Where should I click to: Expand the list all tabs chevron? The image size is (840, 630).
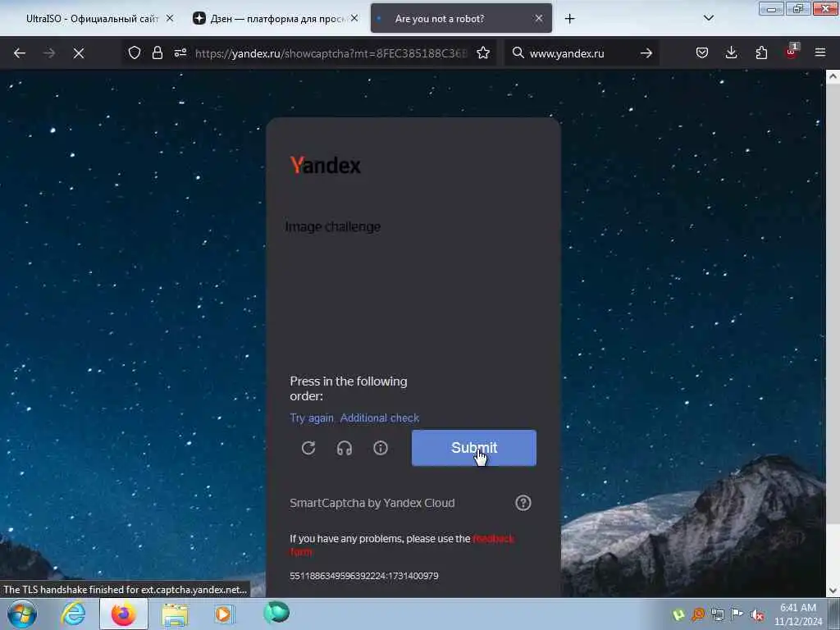pos(709,18)
